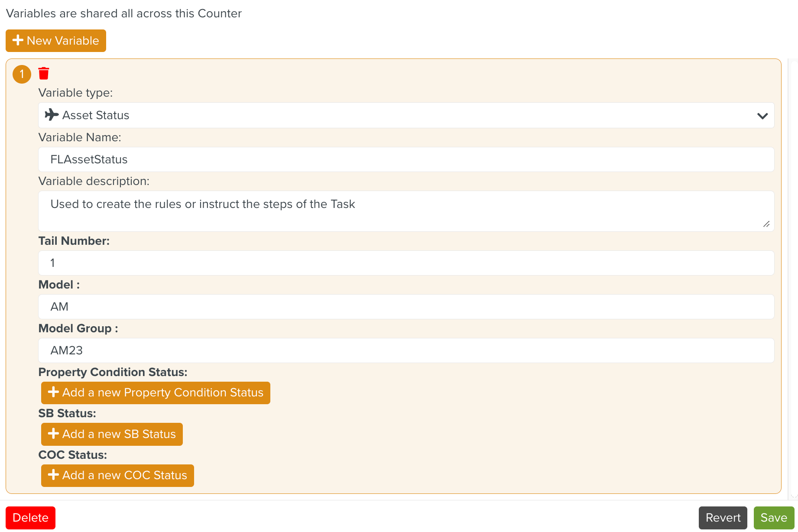Click the airplane icon beside Asset Status

[52, 115]
